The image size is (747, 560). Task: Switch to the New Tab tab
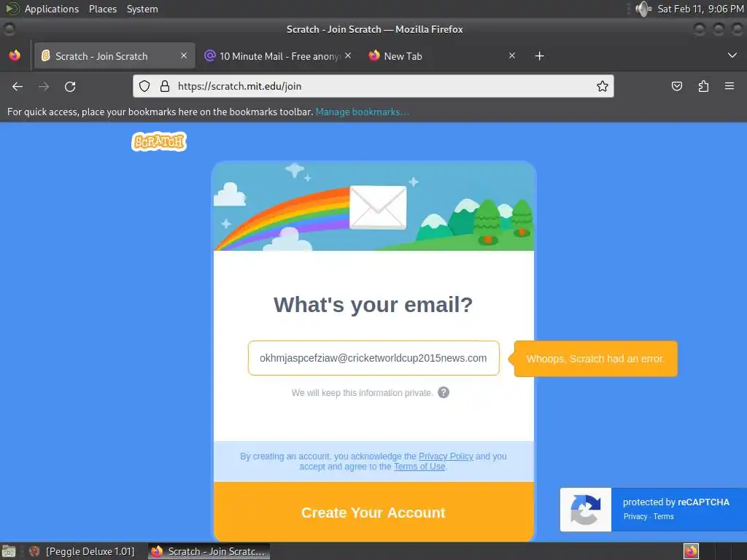(x=443, y=55)
